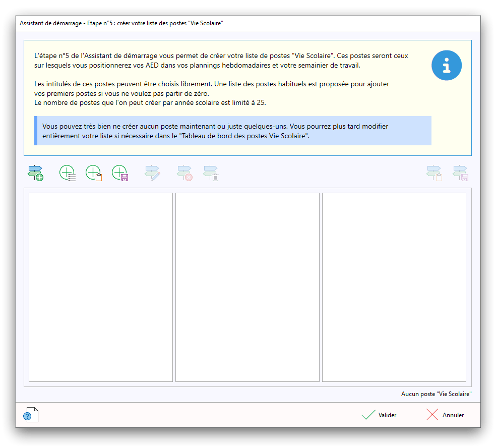Click the add new post signpost icon
The height and width of the screenshot is (448, 496).
coord(35,173)
